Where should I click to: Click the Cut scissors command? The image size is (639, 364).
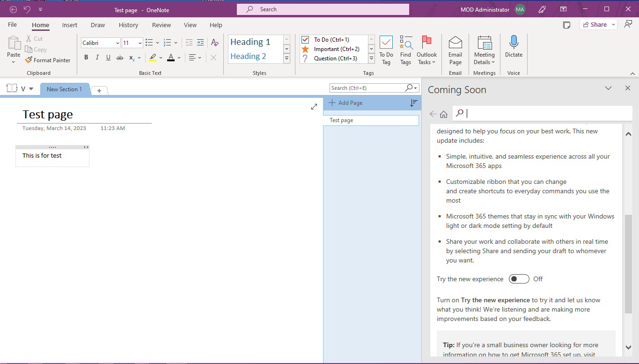[x=34, y=39]
